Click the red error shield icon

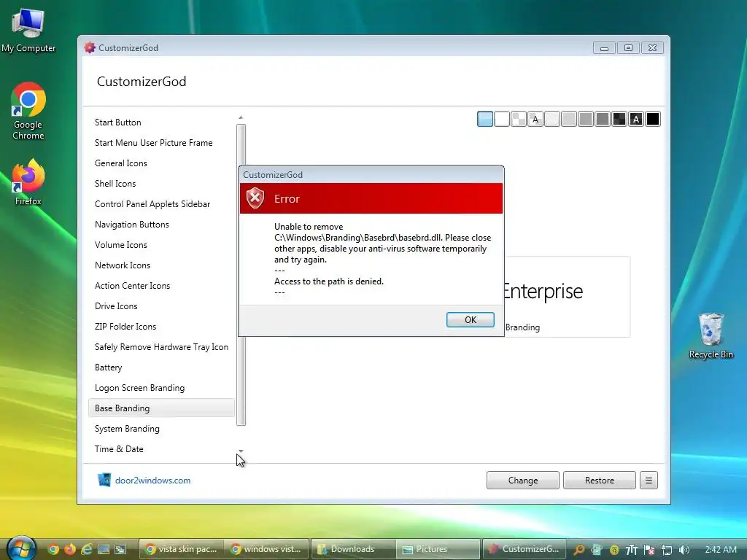tap(255, 198)
